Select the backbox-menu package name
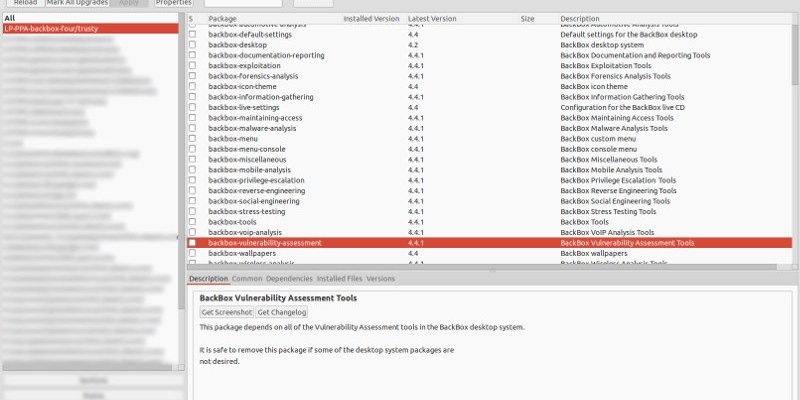Viewport: 800px width, 400px height. click(233, 139)
